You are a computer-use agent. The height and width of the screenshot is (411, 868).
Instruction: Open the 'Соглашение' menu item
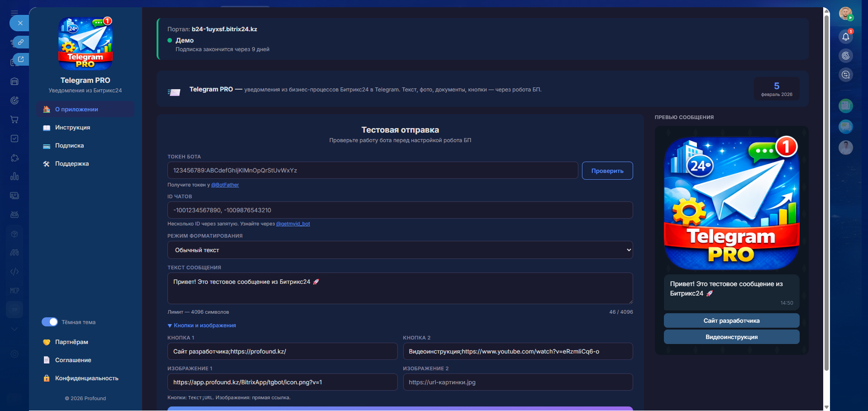point(86,360)
